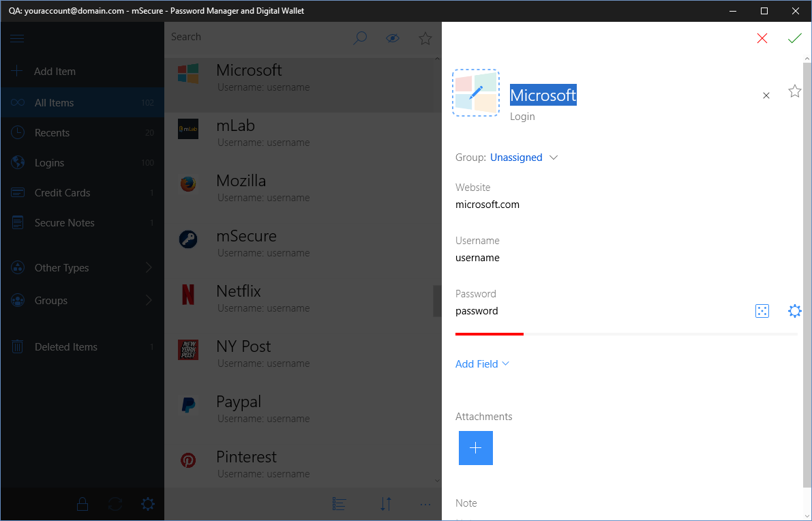
Task: Open the more options ellipsis
Action: click(x=425, y=504)
